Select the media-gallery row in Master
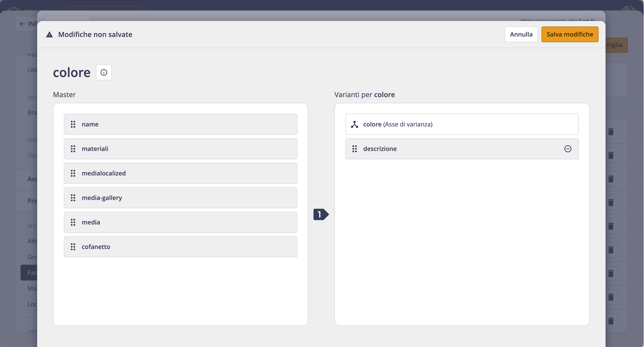This screenshot has height=347, width=644. (x=181, y=198)
